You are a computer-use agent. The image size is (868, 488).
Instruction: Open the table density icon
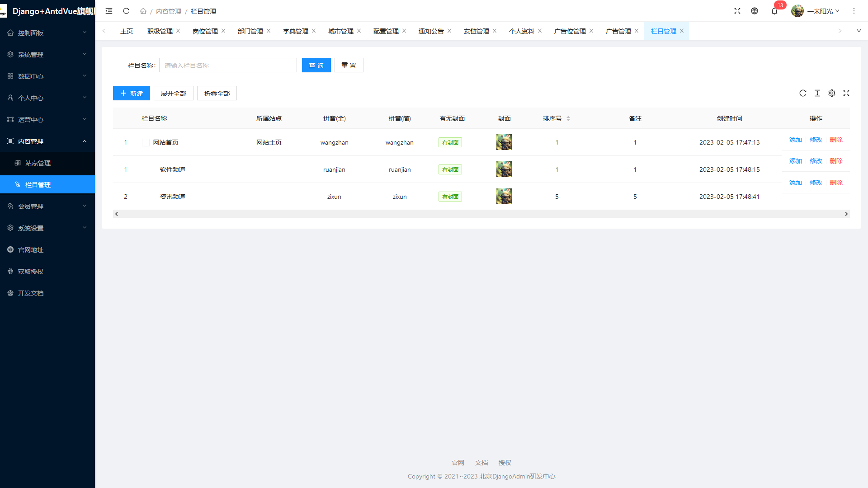817,93
